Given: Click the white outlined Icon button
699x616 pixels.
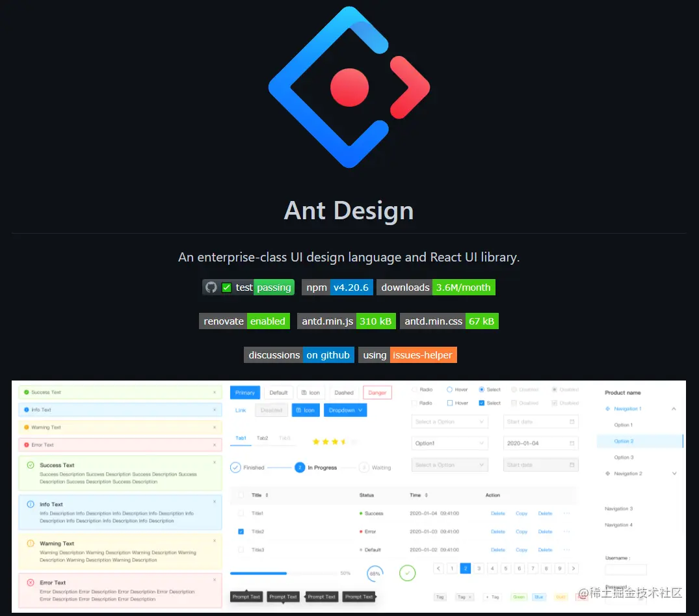Looking at the screenshot, I should (311, 392).
